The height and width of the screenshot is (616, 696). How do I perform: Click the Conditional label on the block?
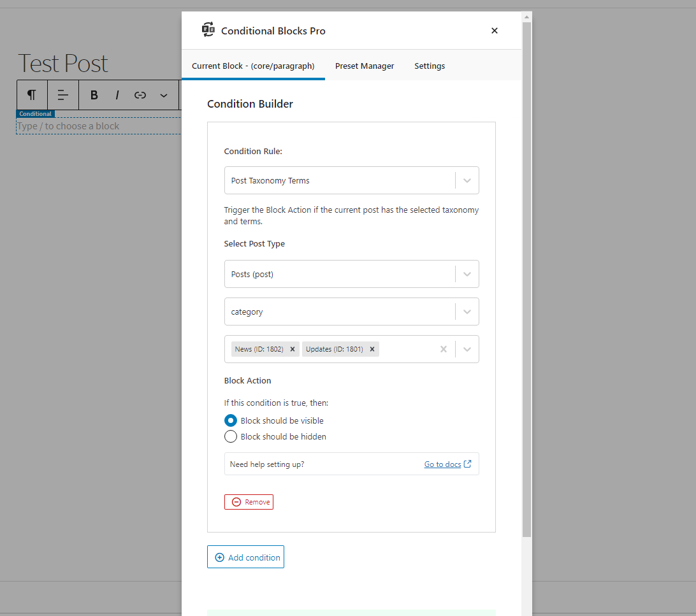pyautogui.click(x=36, y=114)
